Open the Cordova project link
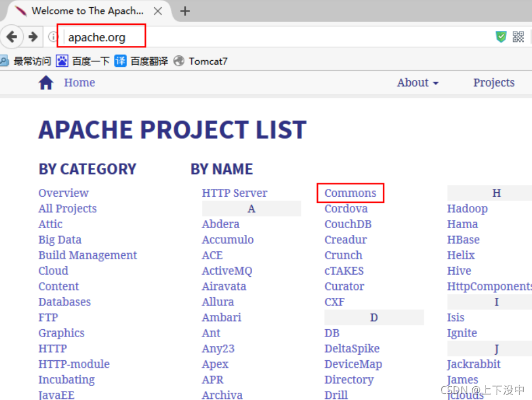This screenshot has height=400, width=532. [x=346, y=208]
